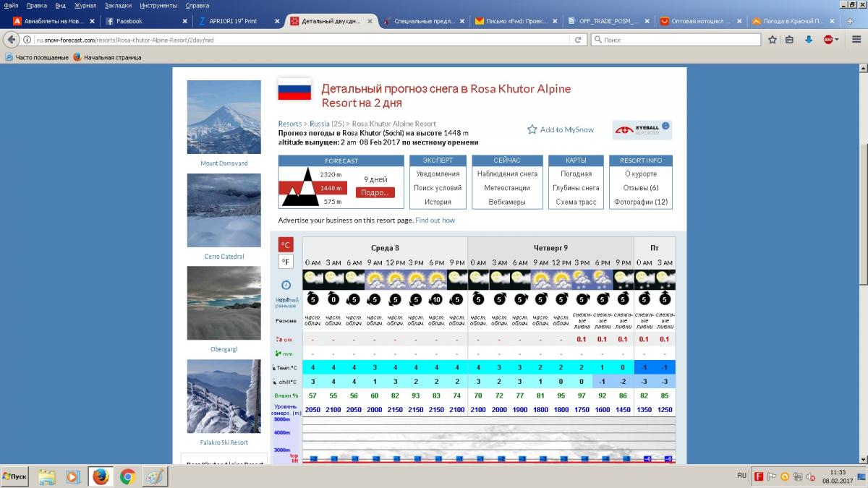Switch temperature units to °F

click(286, 262)
